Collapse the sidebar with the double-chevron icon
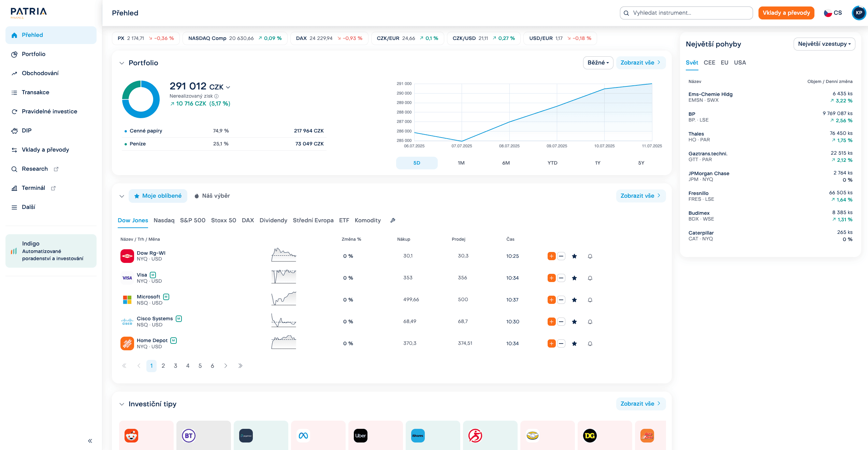This screenshot has width=868, height=450. click(90, 441)
